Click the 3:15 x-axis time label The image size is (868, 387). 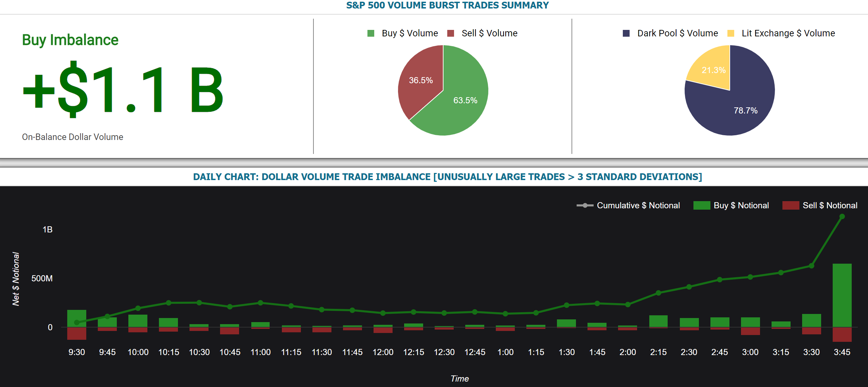[781, 352]
